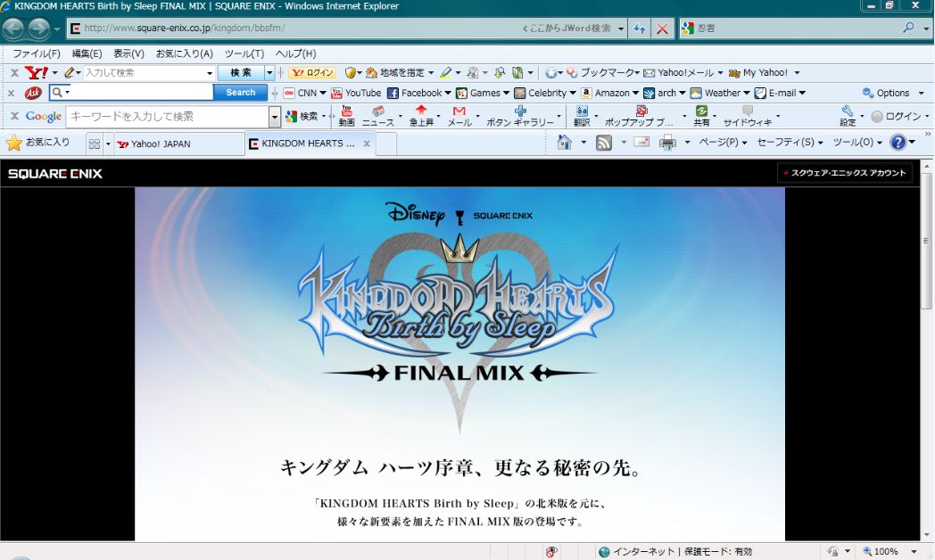The height and width of the screenshot is (560, 935).
Task: Open the My Yahoo! shortcut
Action: point(758,73)
